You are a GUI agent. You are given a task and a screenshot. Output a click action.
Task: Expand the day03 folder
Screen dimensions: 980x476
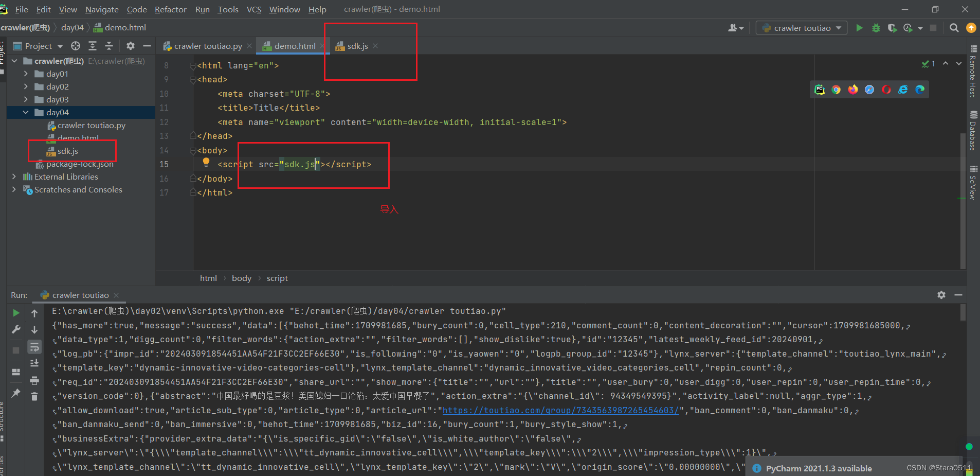point(26,99)
